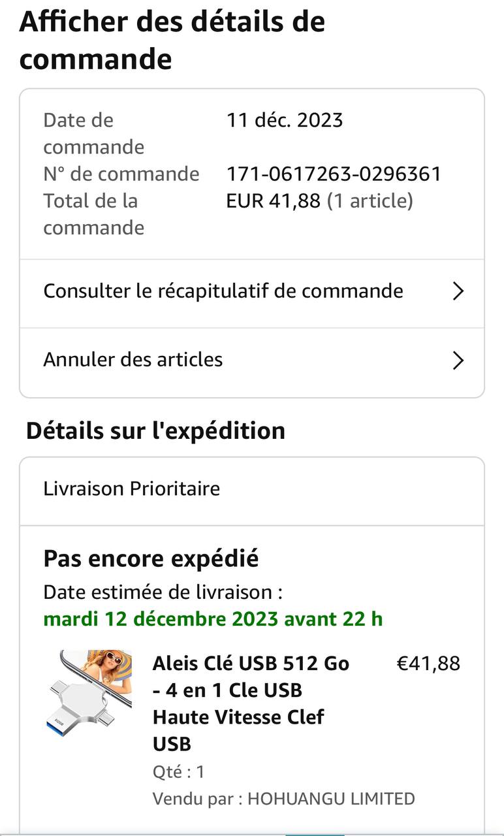Screen dimensions: 504x836
Task: Click the green estimated delivery date
Action: click(x=213, y=619)
